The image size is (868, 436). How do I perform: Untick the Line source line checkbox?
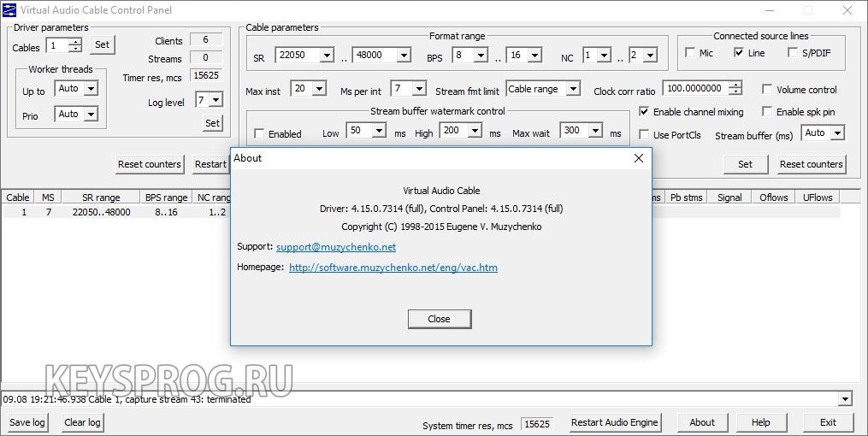tap(739, 52)
